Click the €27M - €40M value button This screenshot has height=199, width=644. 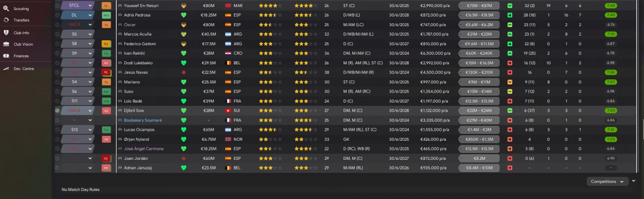479,120
